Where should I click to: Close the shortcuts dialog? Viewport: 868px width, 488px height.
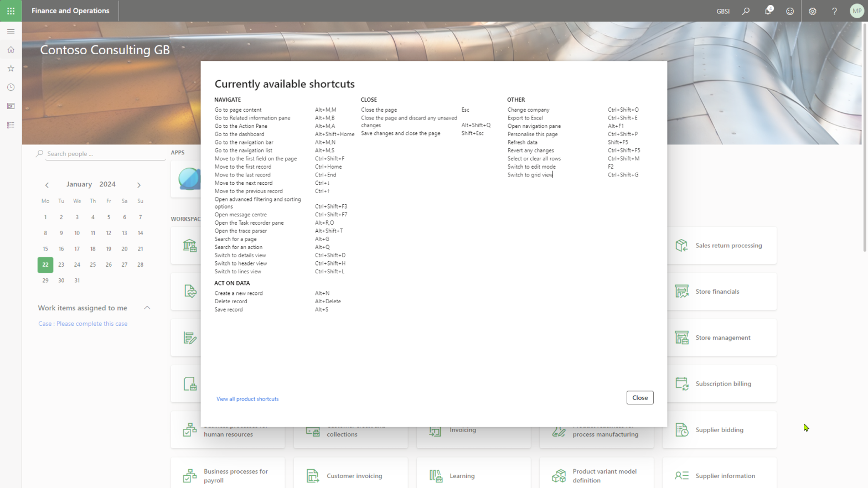point(639,397)
